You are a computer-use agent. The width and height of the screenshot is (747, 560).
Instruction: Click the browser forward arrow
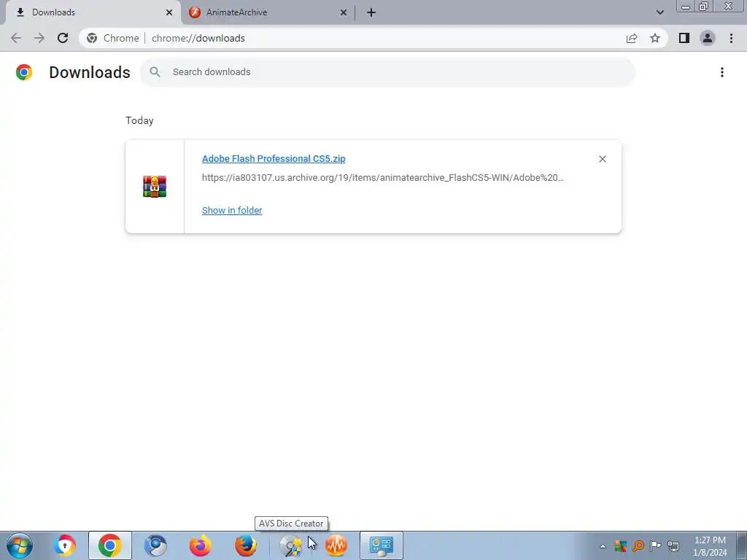(39, 38)
